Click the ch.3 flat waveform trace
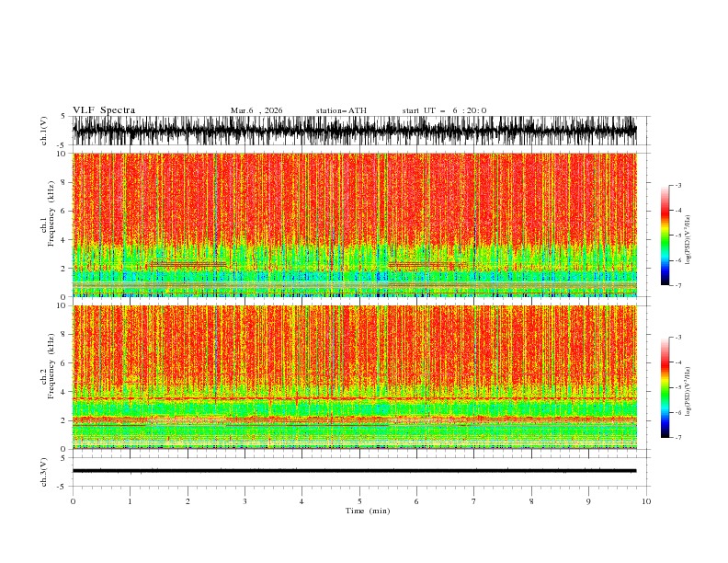728x563 pixels. (354, 471)
